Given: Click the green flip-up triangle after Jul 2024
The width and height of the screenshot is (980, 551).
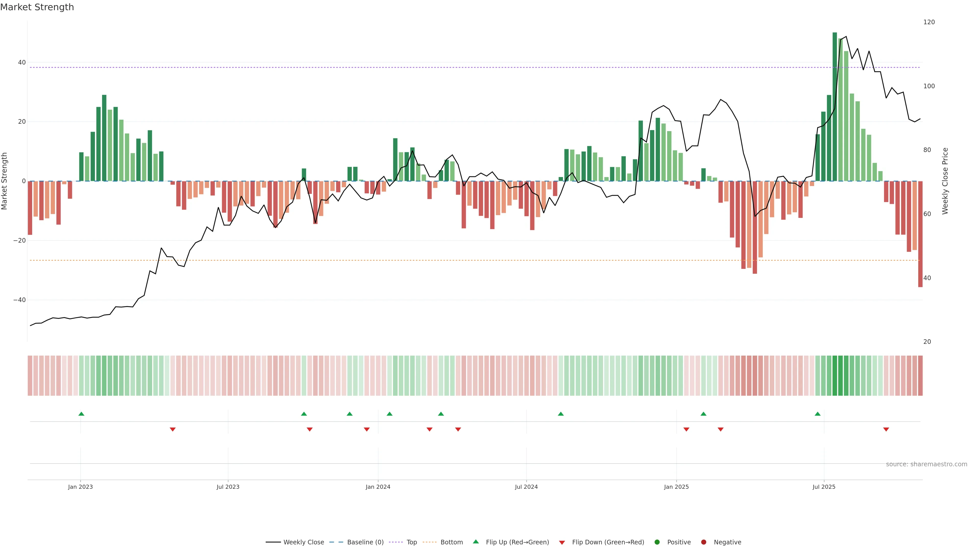Looking at the screenshot, I should [x=561, y=414].
